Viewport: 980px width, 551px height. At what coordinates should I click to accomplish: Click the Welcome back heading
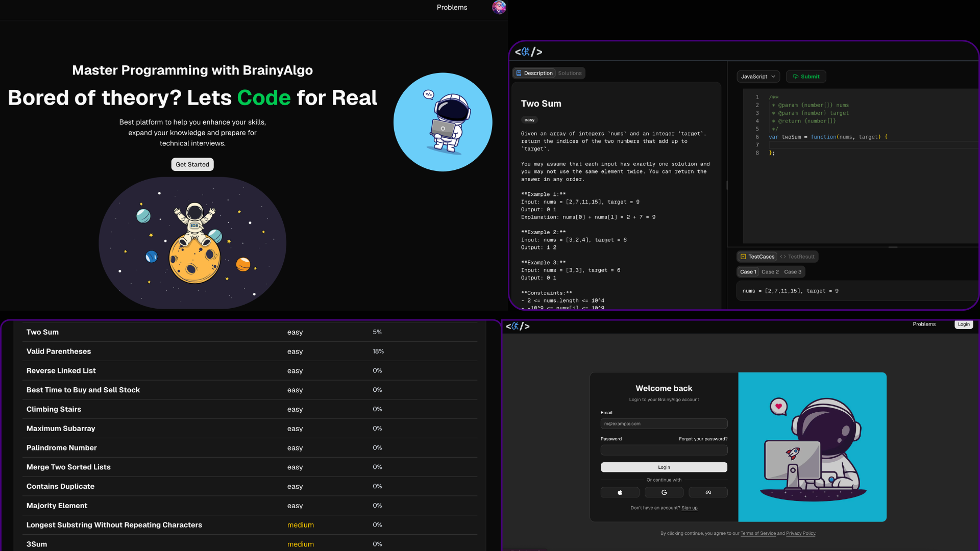pos(664,388)
